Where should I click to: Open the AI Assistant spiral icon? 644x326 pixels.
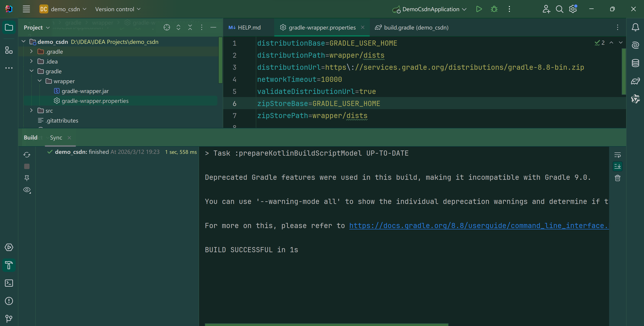coord(635,45)
